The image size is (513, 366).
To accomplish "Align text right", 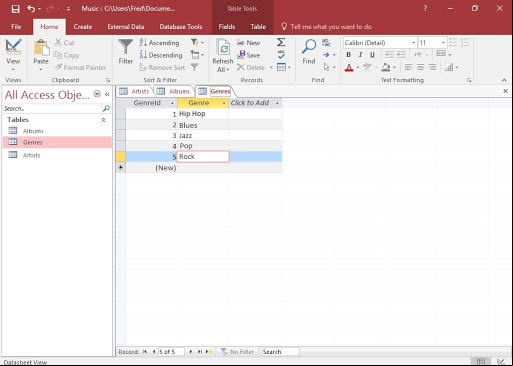I will pos(432,67).
